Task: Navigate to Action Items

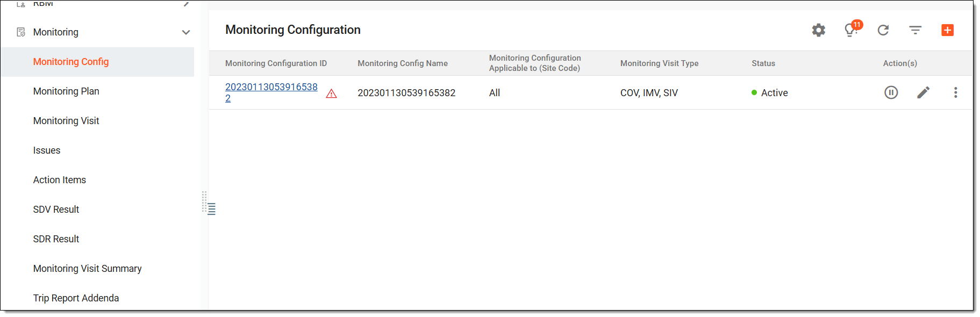Action: point(60,180)
